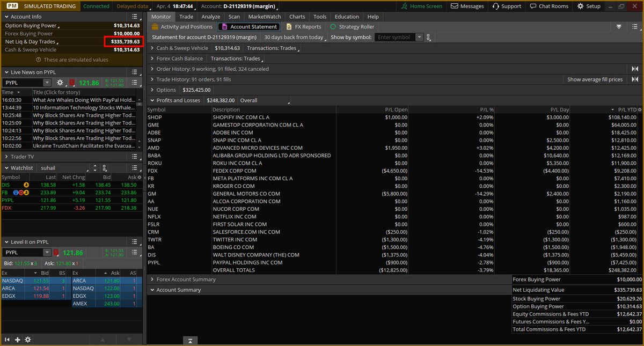Image resolution: width=644 pixels, height=346 pixels.
Task: Open Activity and Positions subtab
Action: [182, 27]
